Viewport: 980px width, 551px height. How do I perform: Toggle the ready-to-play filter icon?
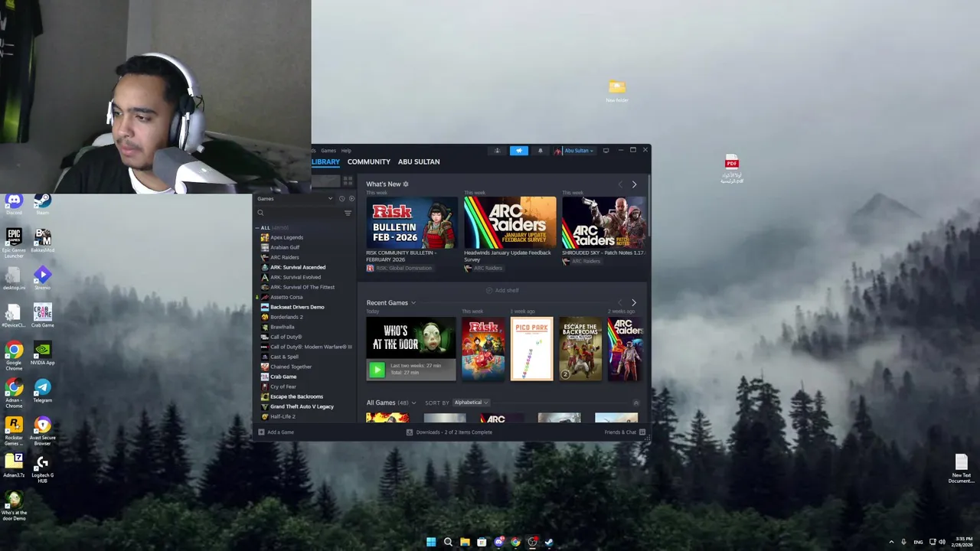tap(351, 199)
